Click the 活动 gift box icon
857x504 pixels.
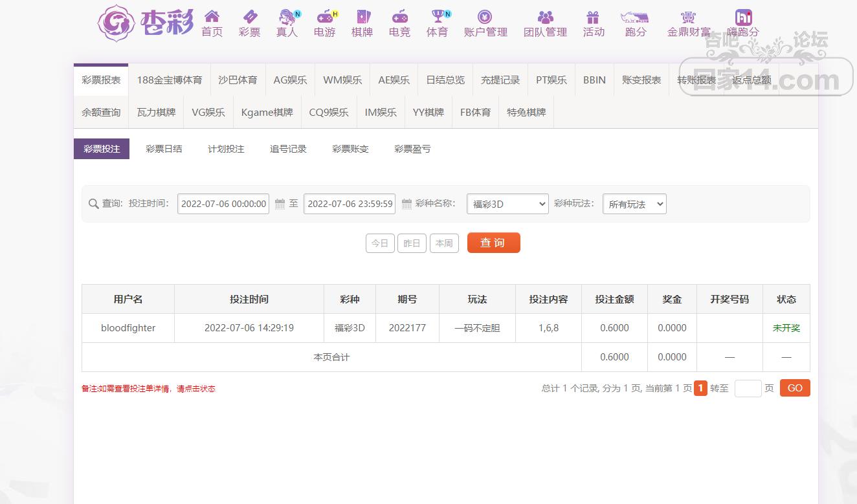[x=593, y=17]
